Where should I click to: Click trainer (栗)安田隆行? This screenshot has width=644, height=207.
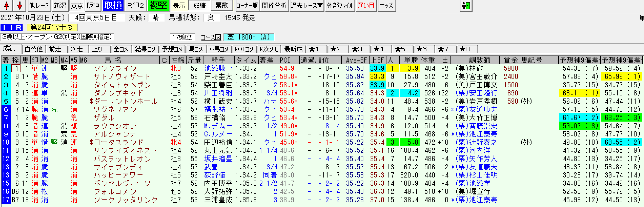476,93
